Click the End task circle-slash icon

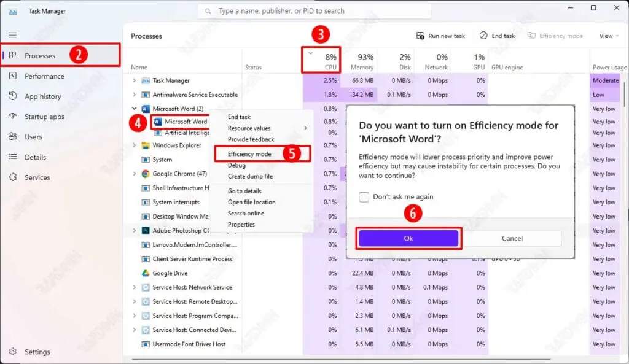point(483,36)
